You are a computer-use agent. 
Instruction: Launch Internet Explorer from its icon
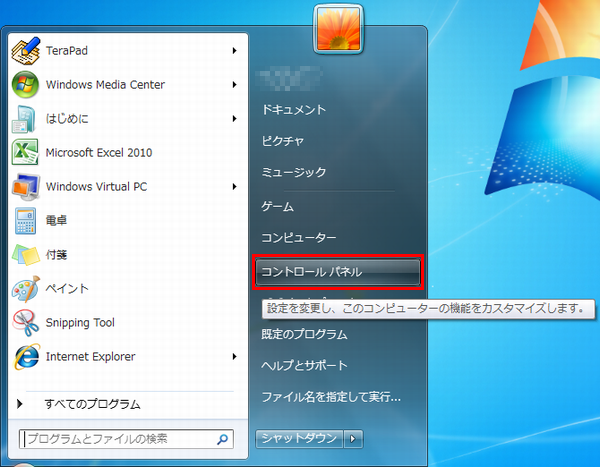(27, 356)
